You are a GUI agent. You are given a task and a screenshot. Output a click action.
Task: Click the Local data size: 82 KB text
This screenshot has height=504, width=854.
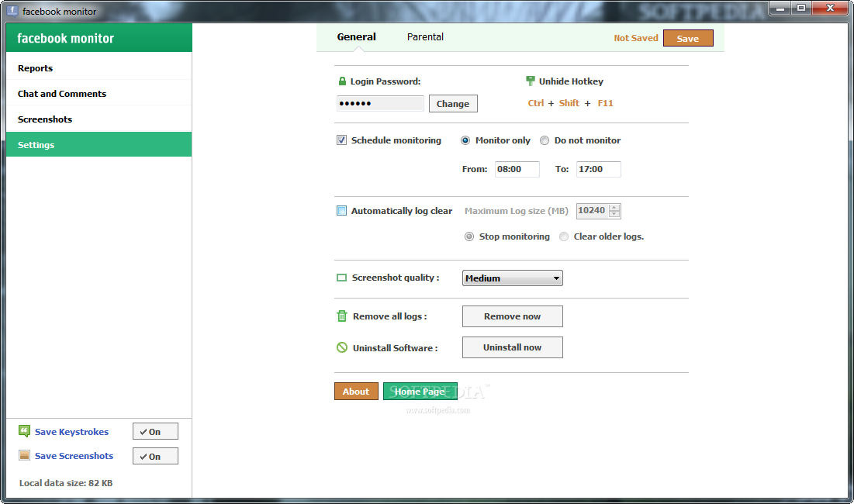pos(66,483)
